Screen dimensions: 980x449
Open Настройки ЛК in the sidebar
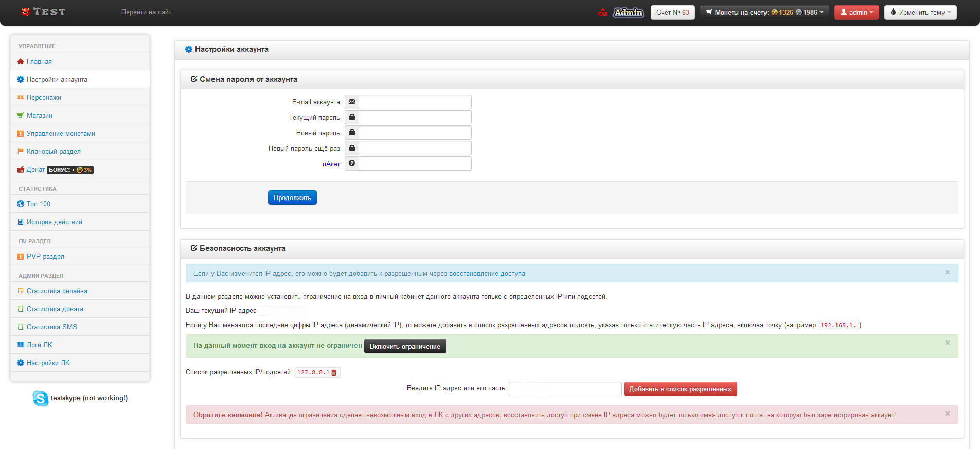click(80, 363)
